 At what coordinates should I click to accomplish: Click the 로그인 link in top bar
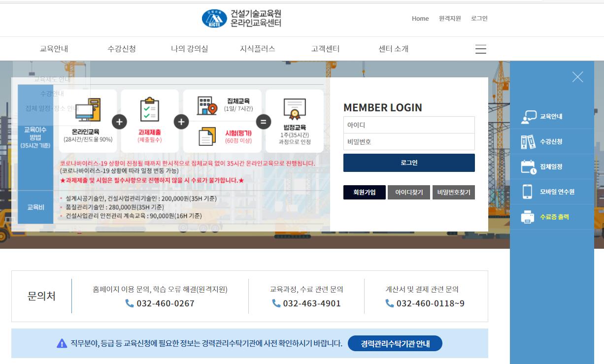coord(479,19)
